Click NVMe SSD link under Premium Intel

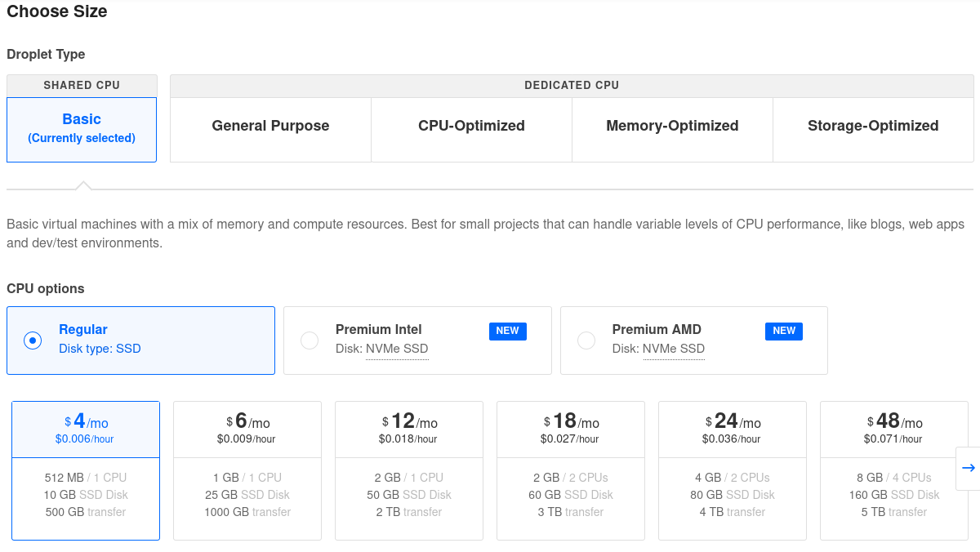(x=397, y=349)
